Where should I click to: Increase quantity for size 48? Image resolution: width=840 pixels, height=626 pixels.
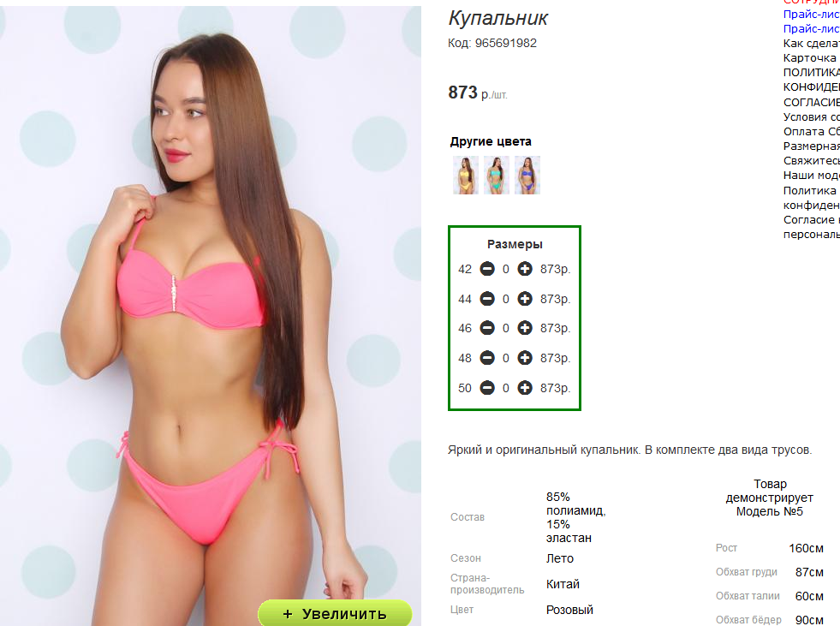[524, 357]
